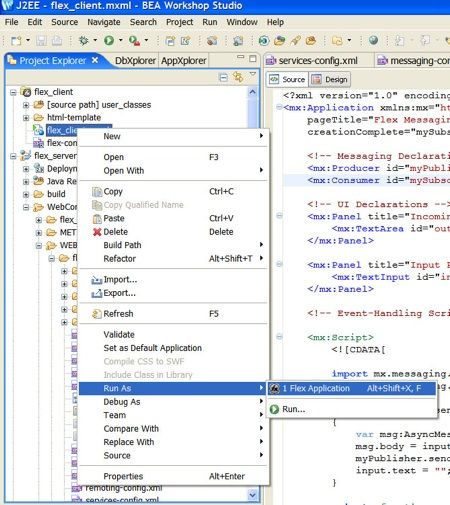
Task: Choose Validate in the context menu
Action: click(x=173, y=334)
